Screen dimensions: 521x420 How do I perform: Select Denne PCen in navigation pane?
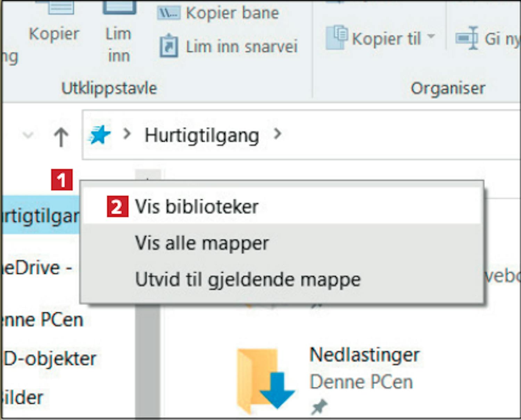[43, 320]
